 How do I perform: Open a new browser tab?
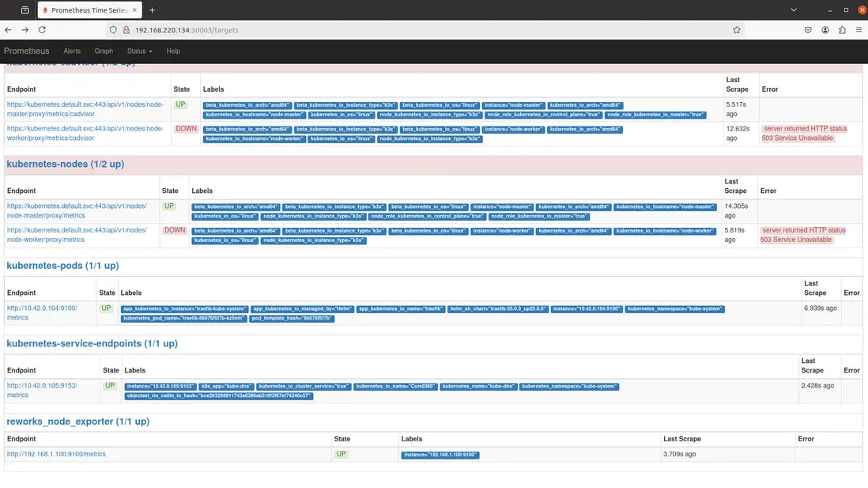pos(153,10)
